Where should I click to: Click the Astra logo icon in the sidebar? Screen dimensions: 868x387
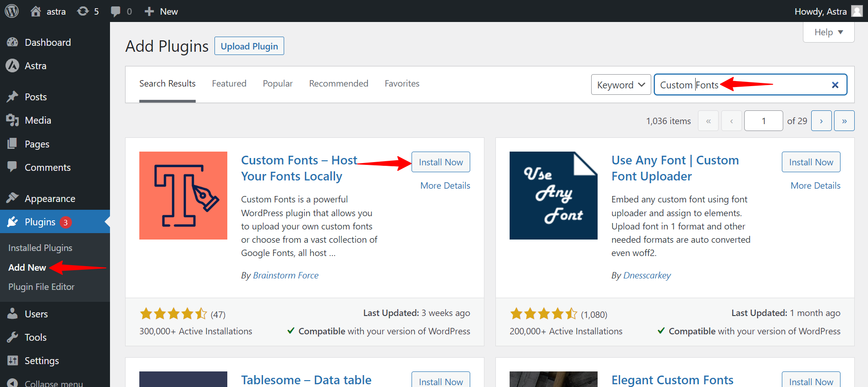[12, 65]
